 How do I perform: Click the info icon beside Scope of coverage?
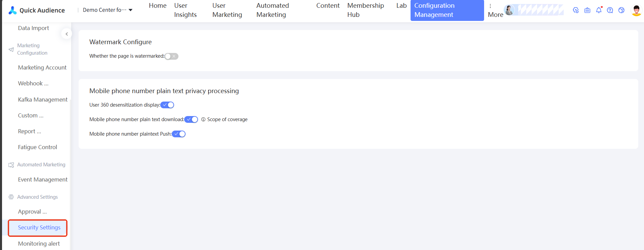click(x=203, y=119)
